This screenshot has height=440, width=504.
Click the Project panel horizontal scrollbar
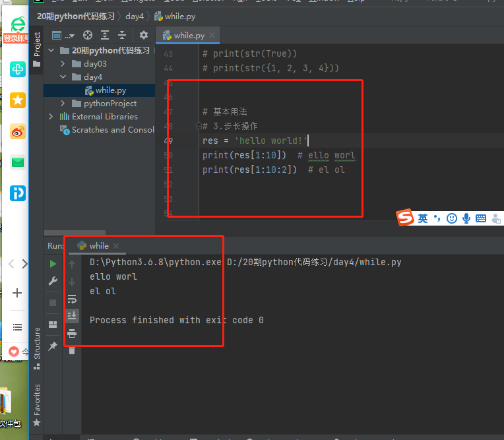coord(75,232)
